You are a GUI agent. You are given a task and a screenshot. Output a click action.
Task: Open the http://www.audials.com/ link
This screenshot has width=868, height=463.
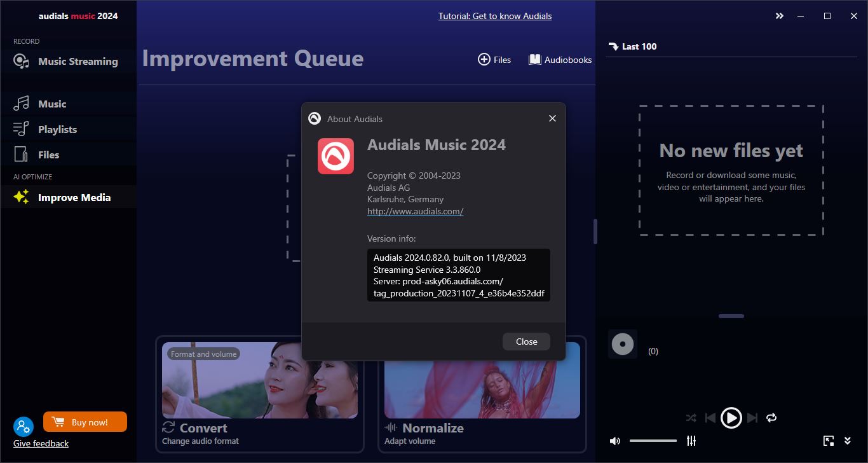pos(415,211)
